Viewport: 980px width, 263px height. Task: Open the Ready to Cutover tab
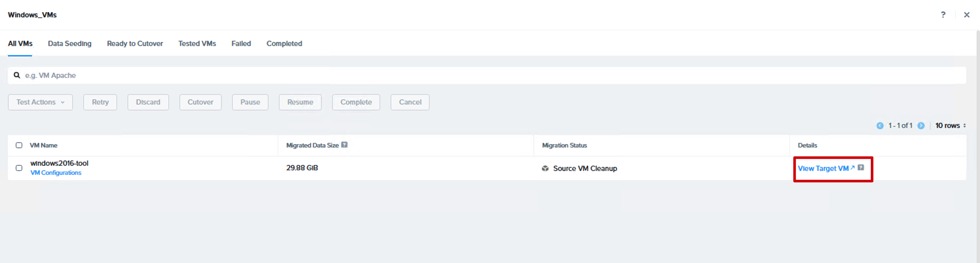coord(135,43)
